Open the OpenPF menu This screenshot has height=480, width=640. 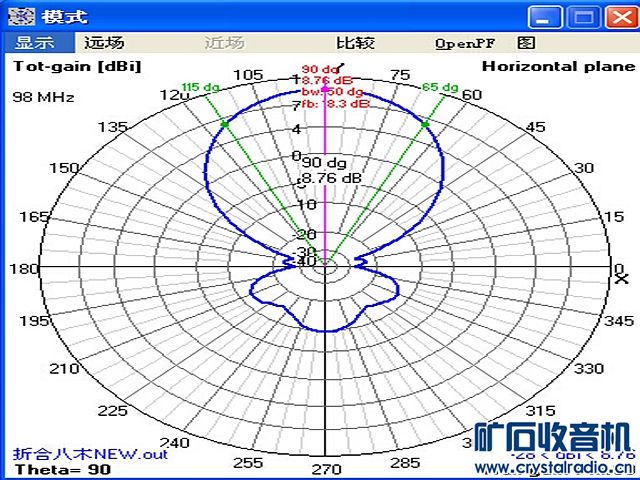(x=465, y=43)
